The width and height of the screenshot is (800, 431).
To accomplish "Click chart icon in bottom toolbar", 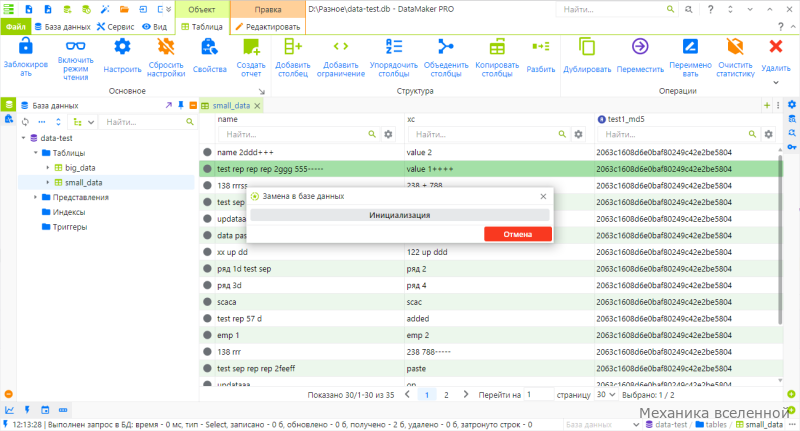I will point(9,410).
